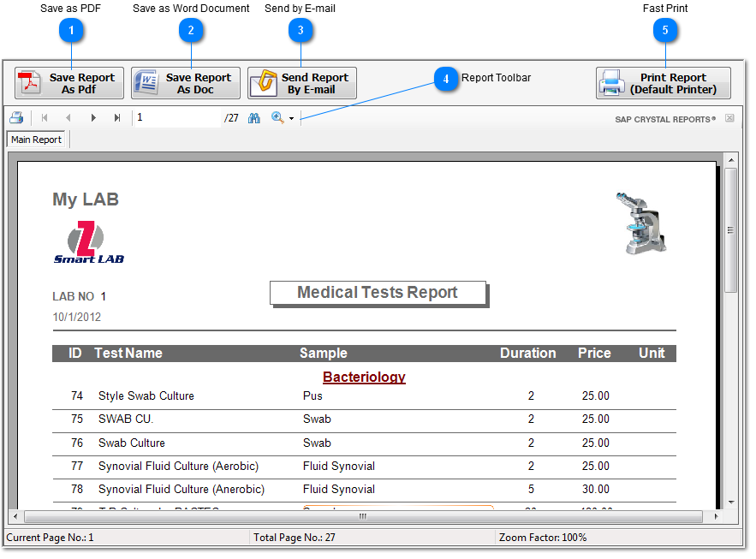
Task: Click the Save Report As Doc button
Action: click(186, 83)
